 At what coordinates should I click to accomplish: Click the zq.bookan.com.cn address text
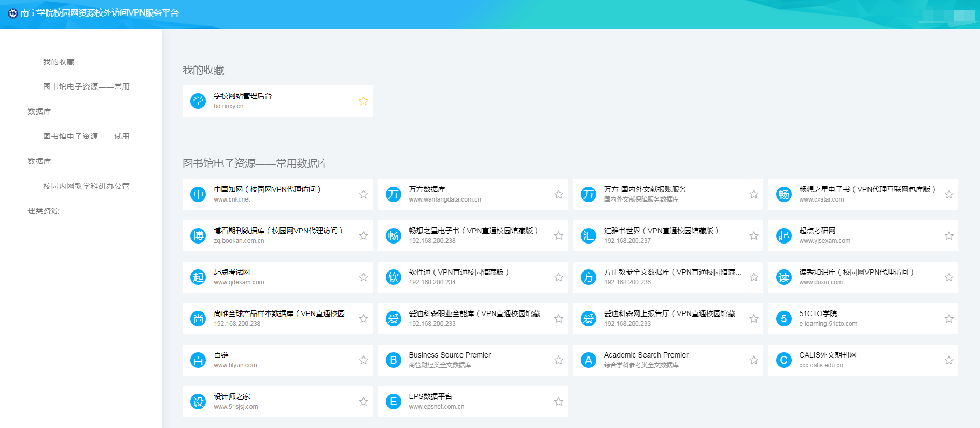click(x=239, y=241)
